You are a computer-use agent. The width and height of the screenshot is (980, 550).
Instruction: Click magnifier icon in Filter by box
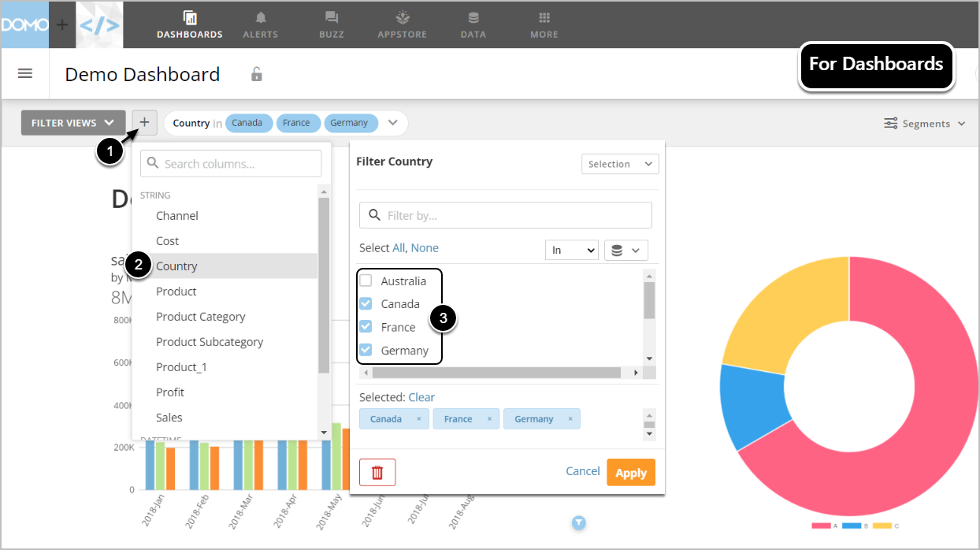375,215
